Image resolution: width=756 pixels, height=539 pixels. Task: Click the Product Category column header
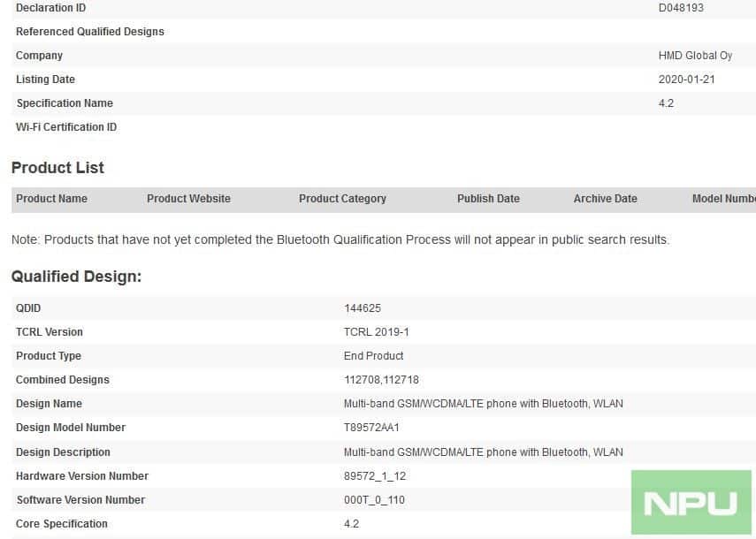342,199
